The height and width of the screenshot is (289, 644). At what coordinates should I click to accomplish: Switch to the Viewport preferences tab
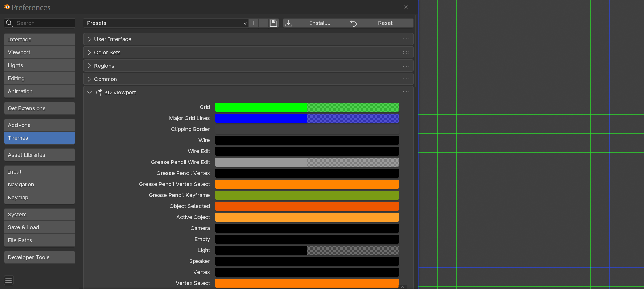point(40,52)
